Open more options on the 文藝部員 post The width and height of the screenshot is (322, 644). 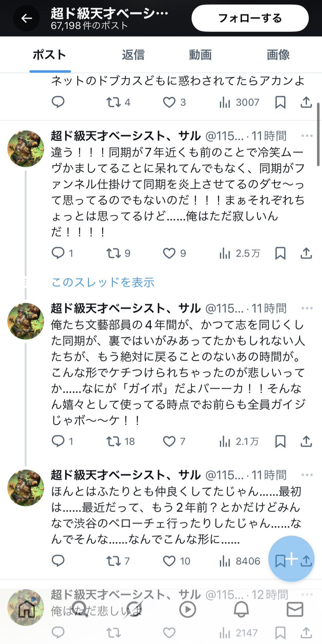click(x=307, y=308)
